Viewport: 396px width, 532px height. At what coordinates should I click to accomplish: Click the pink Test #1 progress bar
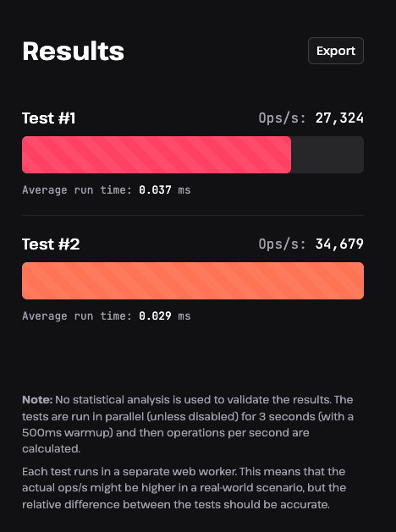[x=157, y=155]
